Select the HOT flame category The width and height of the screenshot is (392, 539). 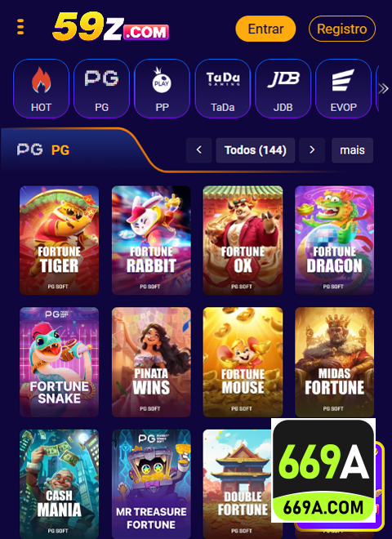(41, 89)
